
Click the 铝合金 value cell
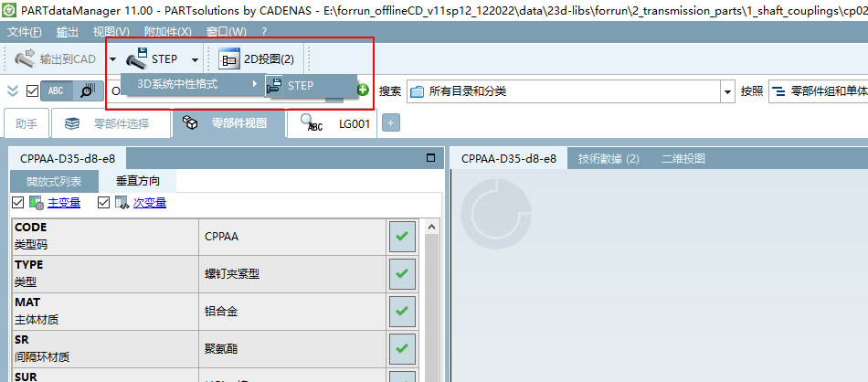coord(292,312)
